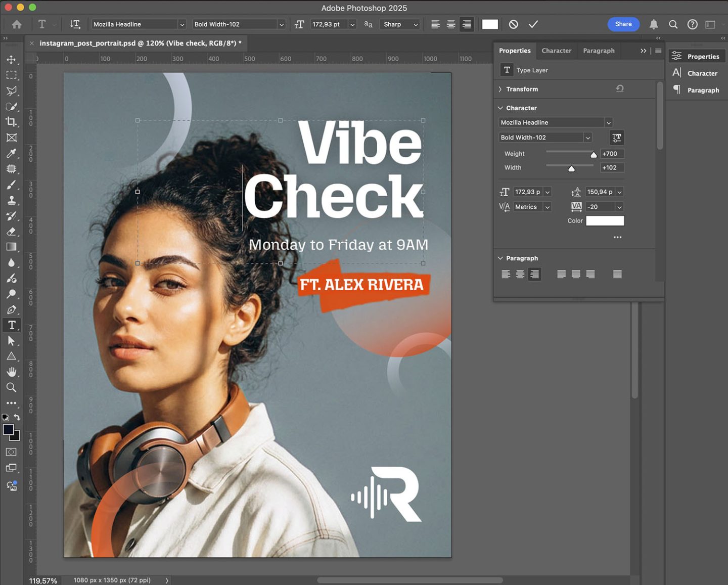The width and height of the screenshot is (728, 585).
Task: Click the blue Share button
Action: coord(623,24)
